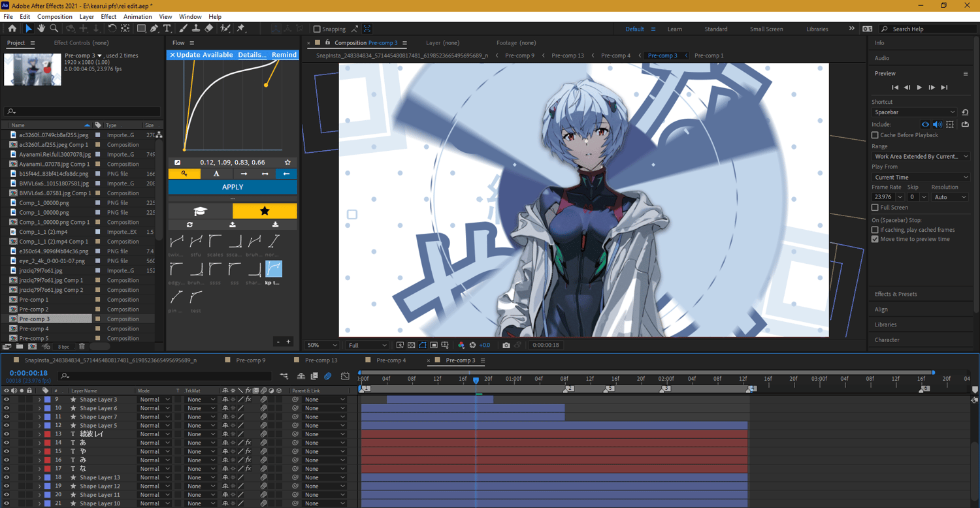Click Remind in Flow update banner
This screenshot has width=980, height=508.
click(284, 55)
